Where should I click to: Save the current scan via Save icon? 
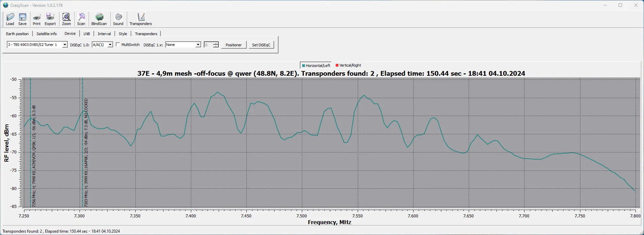(22, 19)
